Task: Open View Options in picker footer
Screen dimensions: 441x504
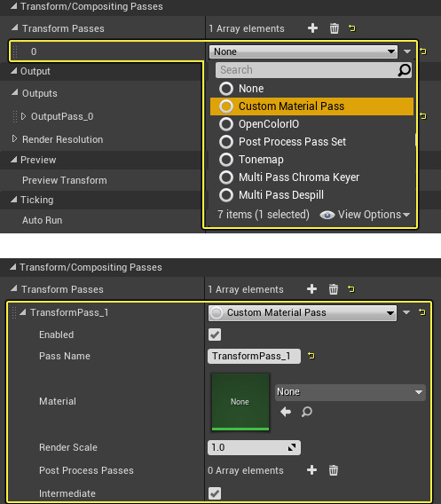Action: pyautogui.click(x=374, y=215)
